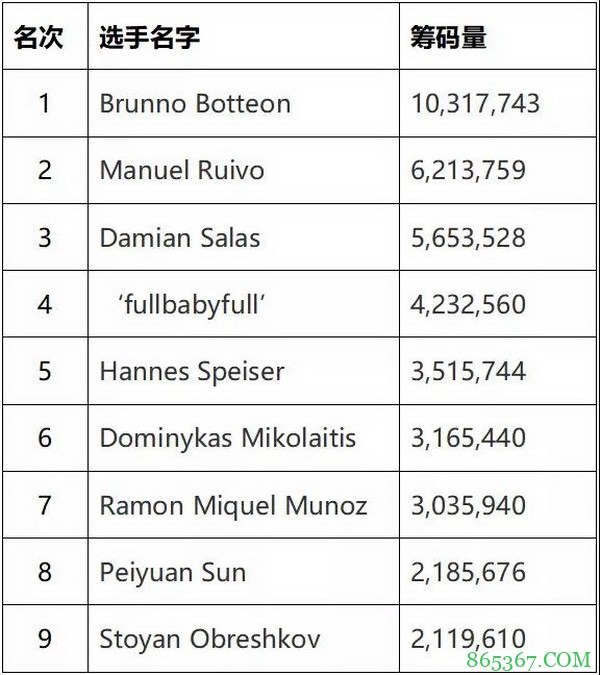Screen dimensions: 600x675
Task: Click chip count 4,232,560
Action: (468, 304)
